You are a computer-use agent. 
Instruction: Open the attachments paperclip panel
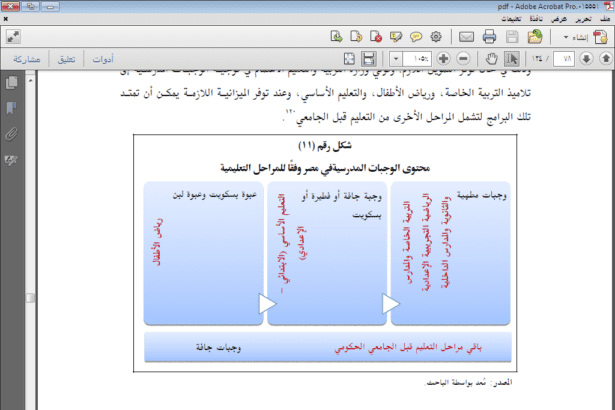pos(13,132)
